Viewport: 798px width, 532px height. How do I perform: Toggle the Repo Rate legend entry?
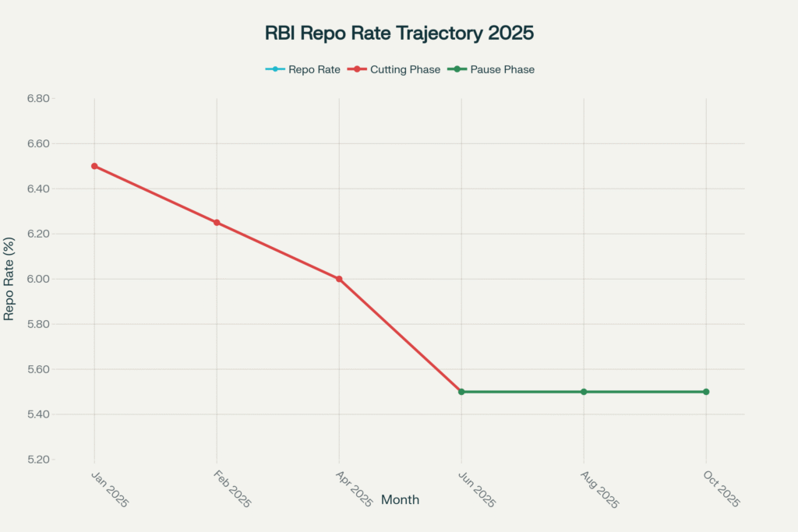313,69
